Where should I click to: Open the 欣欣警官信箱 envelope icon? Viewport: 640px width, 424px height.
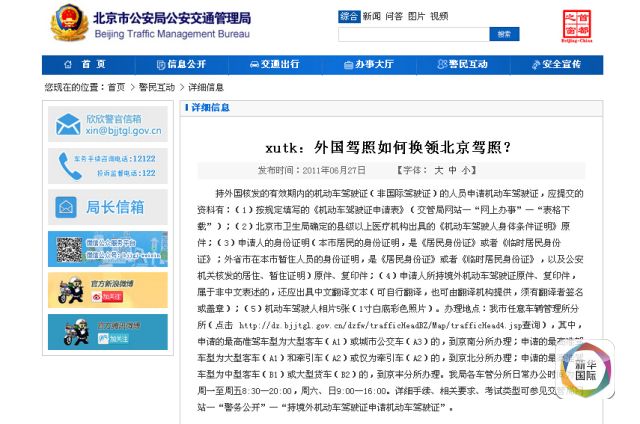pos(68,124)
